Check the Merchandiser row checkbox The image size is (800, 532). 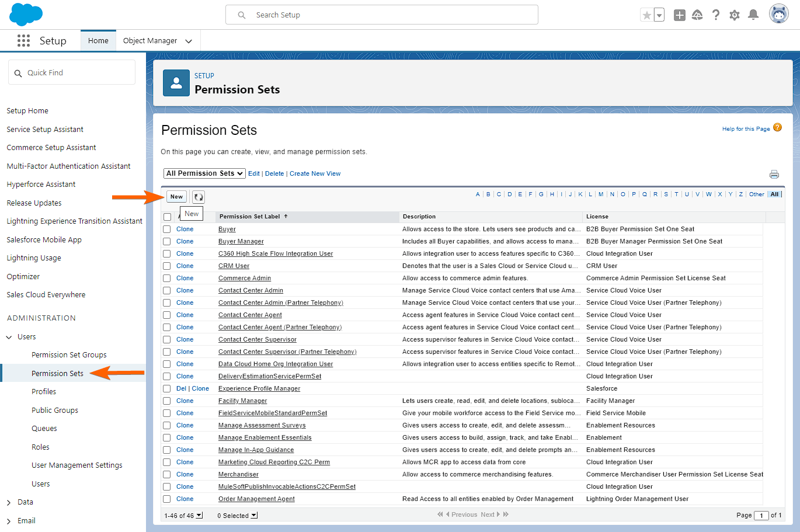(167, 474)
